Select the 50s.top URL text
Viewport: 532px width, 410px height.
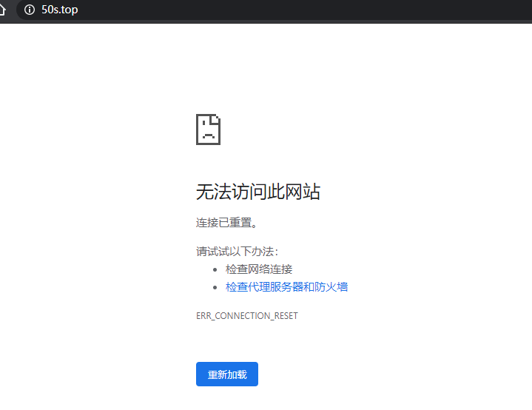point(59,10)
